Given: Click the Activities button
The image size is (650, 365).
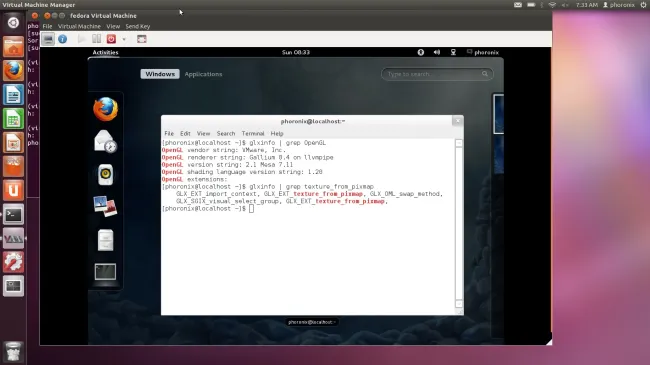Looking at the screenshot, I should tap(105, 52).
